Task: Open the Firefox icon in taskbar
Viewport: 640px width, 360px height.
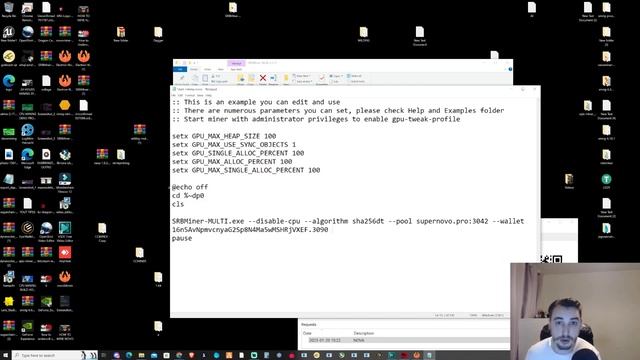Action: coord(416,356)
